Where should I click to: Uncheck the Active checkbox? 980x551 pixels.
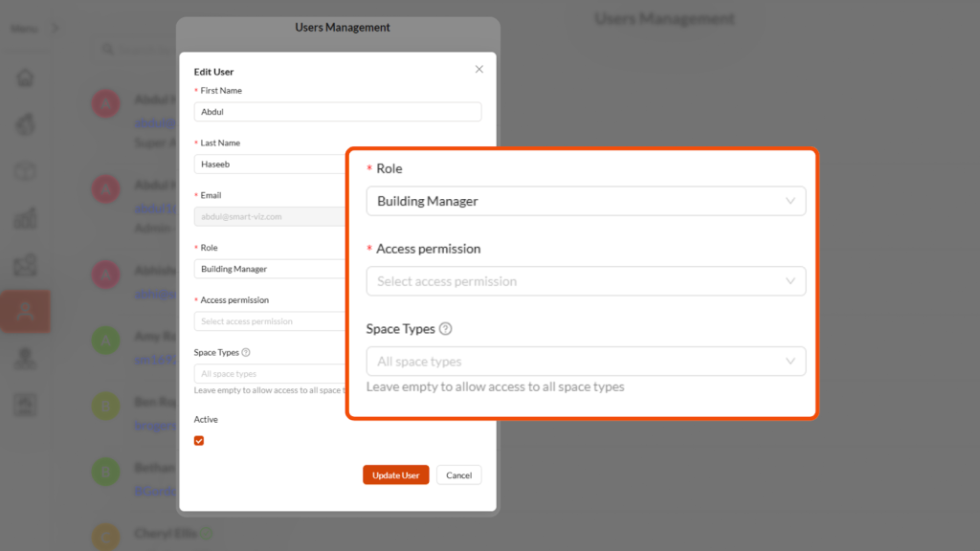pos(199,441)
